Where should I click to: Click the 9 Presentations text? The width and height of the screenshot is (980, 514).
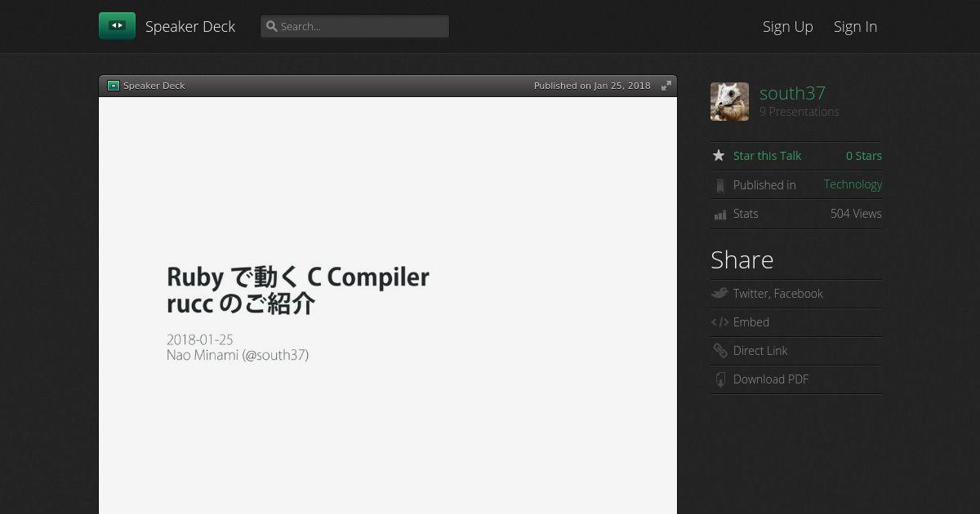tap(800, 112)
